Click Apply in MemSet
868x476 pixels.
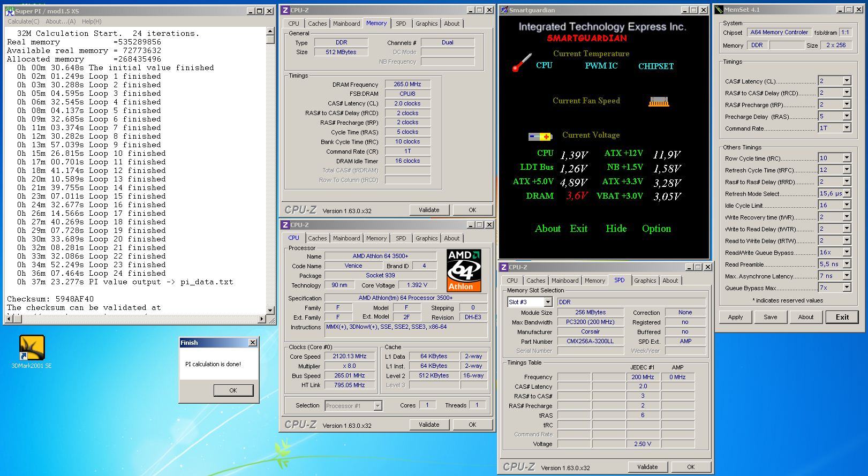(x=735, y=317)
